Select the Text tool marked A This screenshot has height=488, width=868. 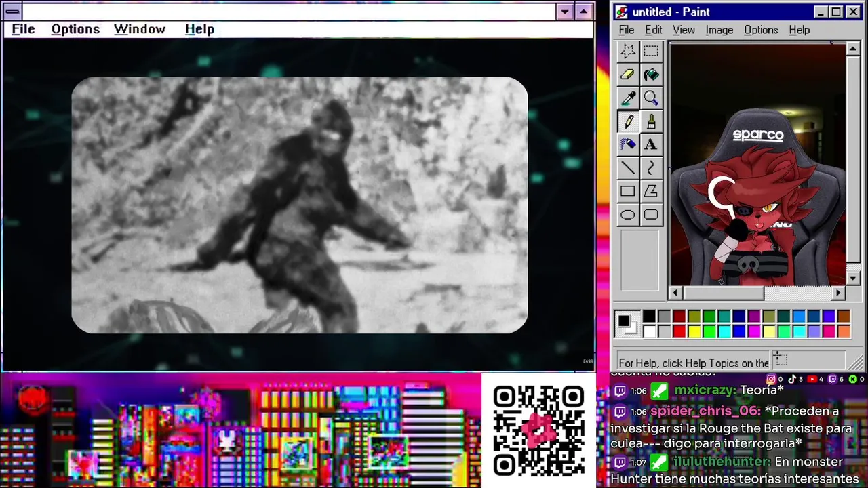(651, 144)
